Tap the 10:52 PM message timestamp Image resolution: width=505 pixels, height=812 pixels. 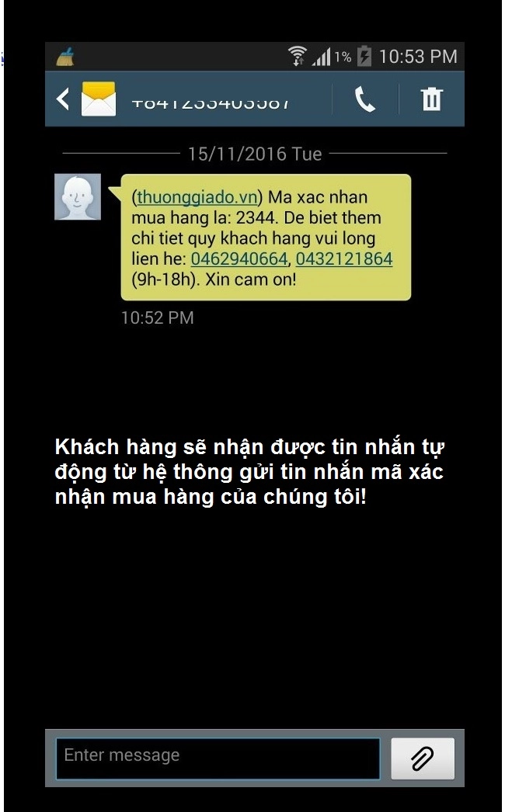[158, 318]
